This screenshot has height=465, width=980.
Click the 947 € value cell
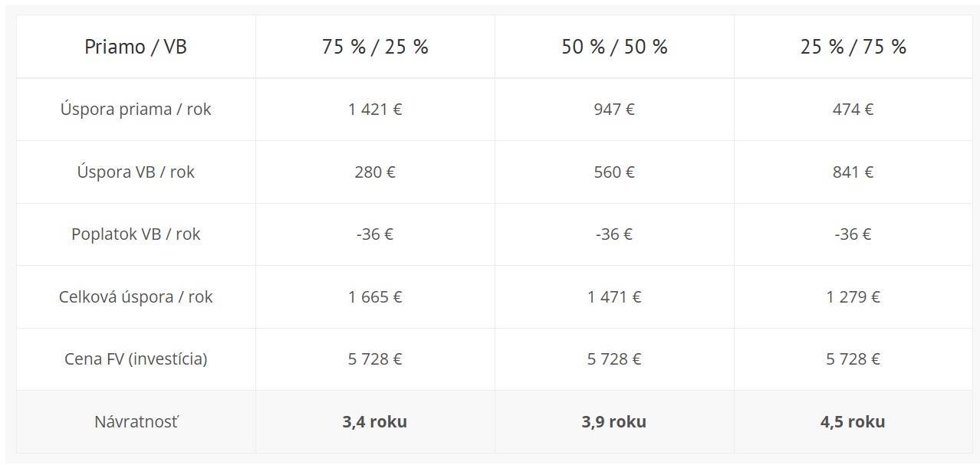tap(614, 110)
